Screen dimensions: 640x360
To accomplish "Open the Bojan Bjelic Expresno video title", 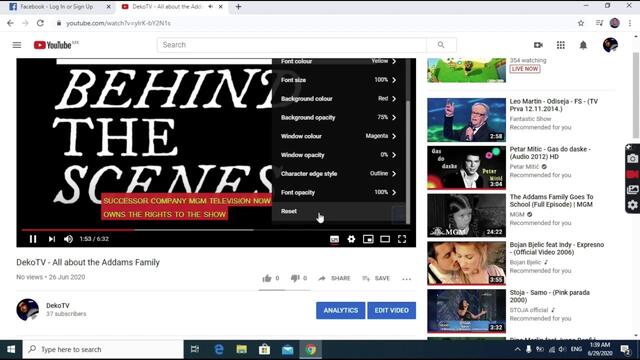I will pyautogui.click(x=557, y=248).
